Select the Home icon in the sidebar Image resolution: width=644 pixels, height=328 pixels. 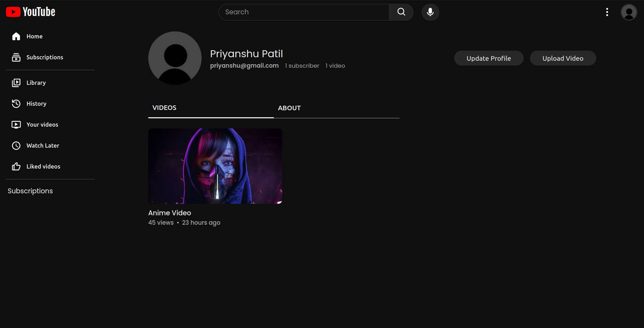(16, 36)
